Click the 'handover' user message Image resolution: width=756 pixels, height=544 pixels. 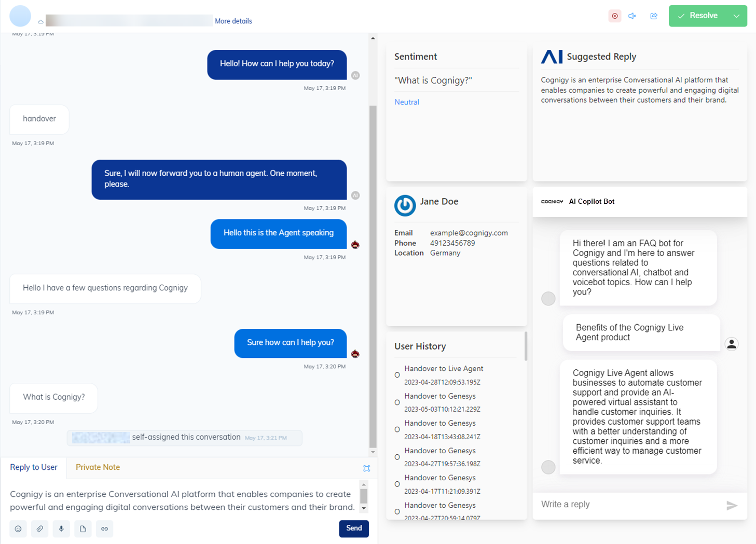[39, 119]
